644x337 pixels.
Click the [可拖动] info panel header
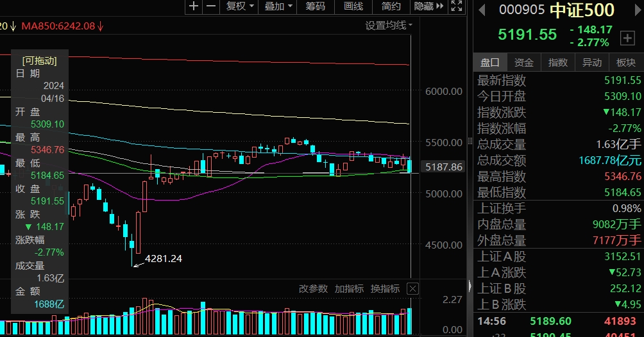click(39, 61)
